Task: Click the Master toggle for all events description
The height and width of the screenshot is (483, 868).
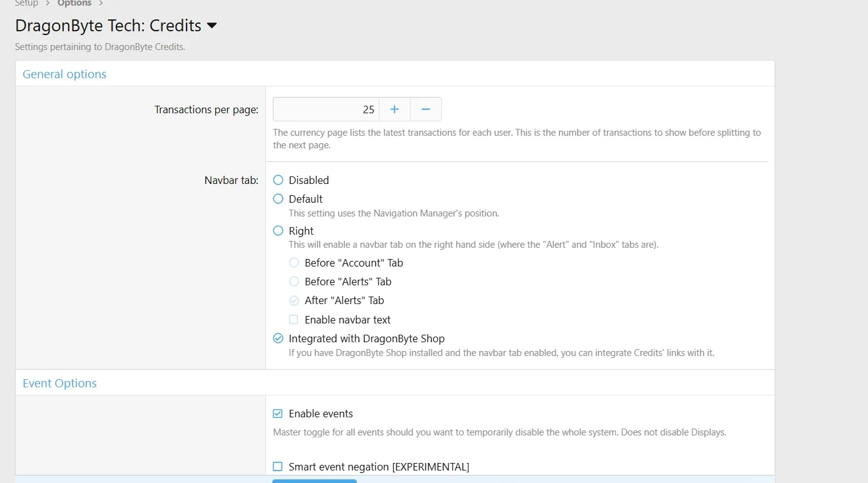Action: coord(500,432)
